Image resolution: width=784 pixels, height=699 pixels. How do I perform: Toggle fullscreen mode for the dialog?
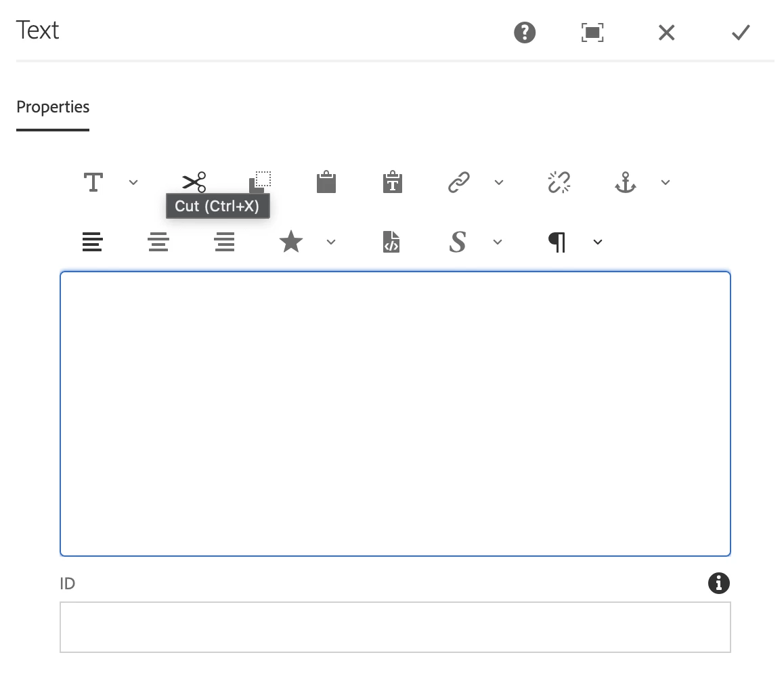point(592,33)
